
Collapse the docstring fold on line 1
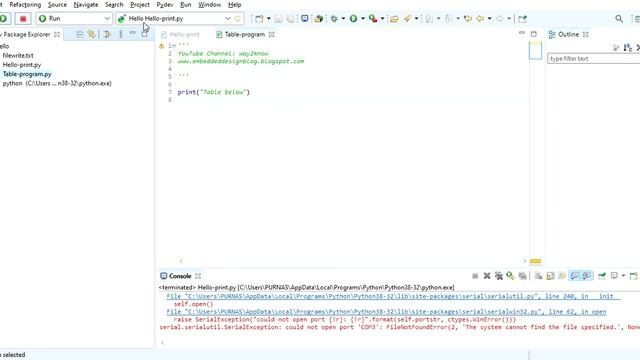point(173,46)
